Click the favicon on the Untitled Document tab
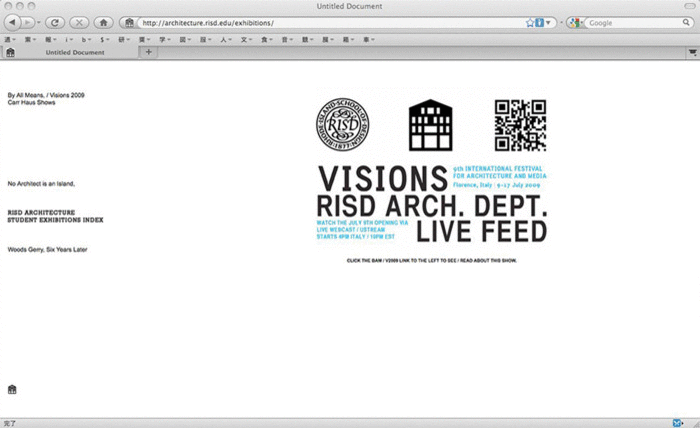The width and height of the screenshot is (700, 428). [10, 52]
